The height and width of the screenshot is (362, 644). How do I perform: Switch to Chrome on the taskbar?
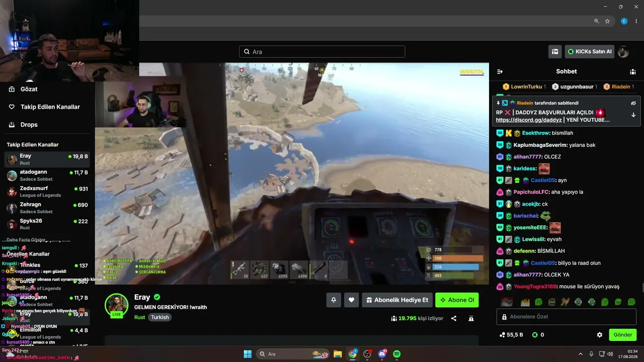353,354
